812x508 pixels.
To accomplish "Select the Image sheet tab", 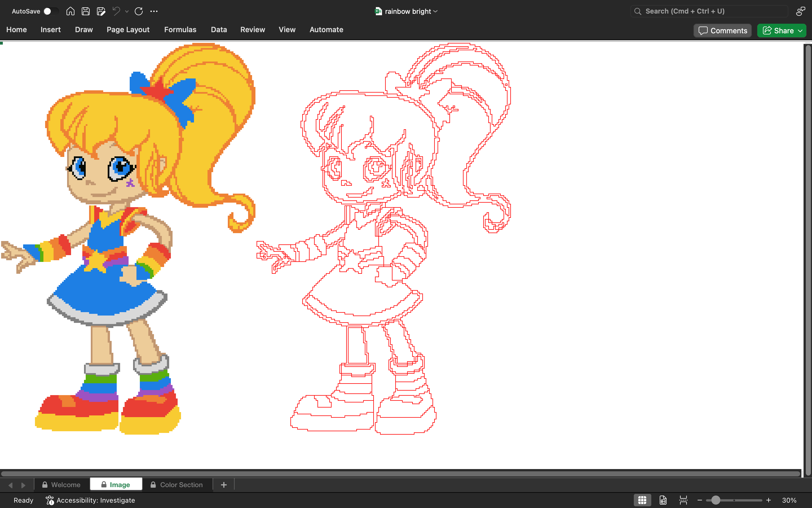I will coord(116,485).
